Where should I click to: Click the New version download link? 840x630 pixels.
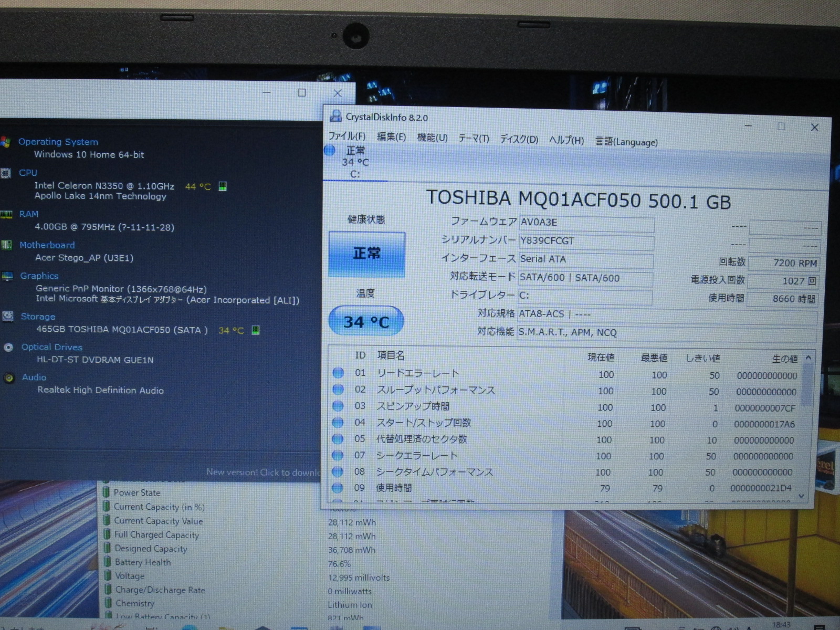[x=262, y=472]
